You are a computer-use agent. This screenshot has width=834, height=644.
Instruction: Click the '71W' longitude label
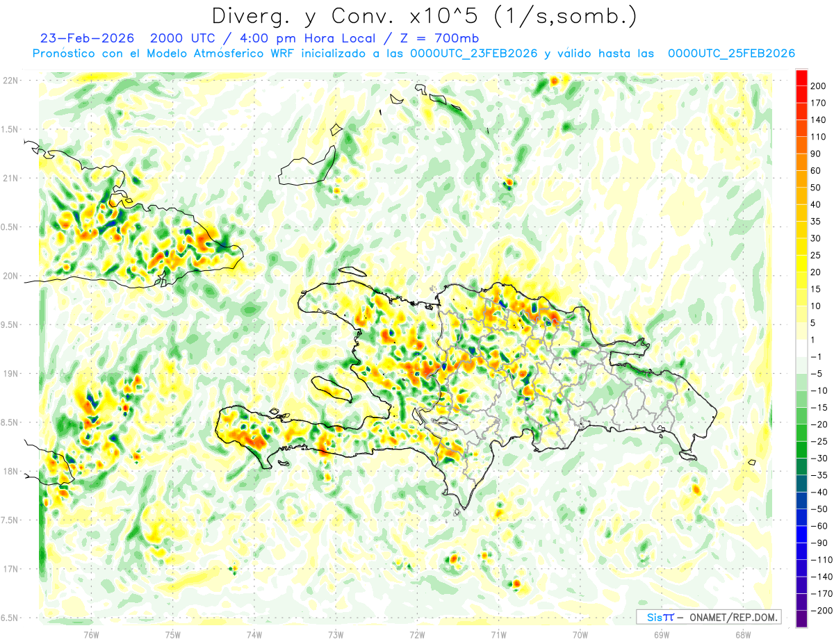pyautogui.click(x=498, y=634)
